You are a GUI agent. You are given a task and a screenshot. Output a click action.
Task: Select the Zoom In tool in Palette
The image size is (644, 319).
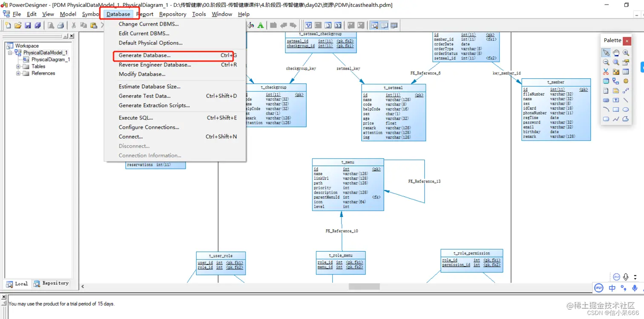pos(626,53)
